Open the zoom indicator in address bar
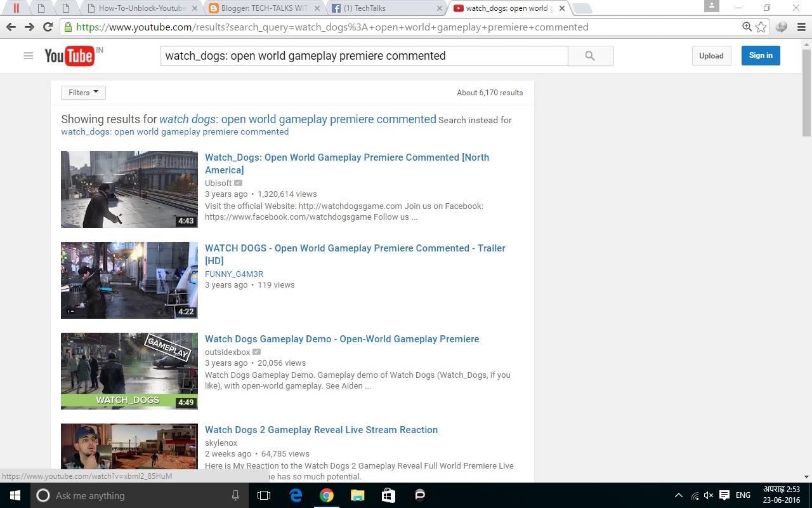 click(x=747, y=27)
